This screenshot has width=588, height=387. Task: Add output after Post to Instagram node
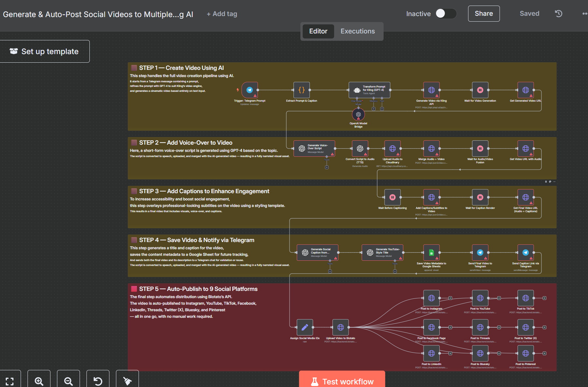(450, 298)
